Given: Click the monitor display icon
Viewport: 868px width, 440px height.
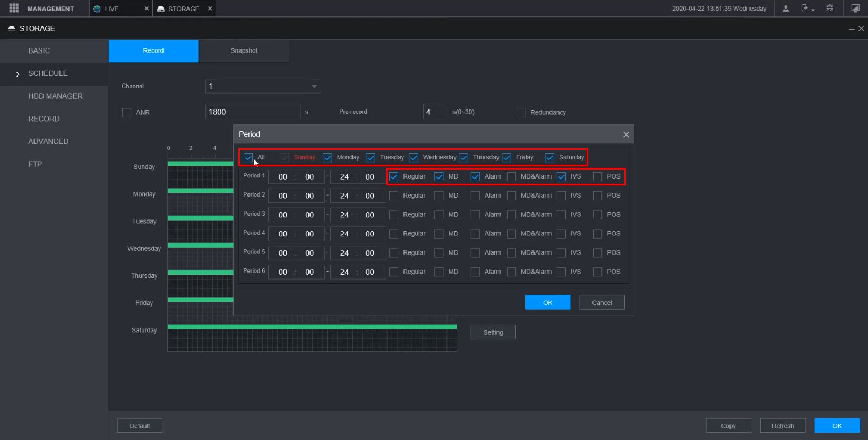Looking at the screenshot, I should tap(855, 9).
